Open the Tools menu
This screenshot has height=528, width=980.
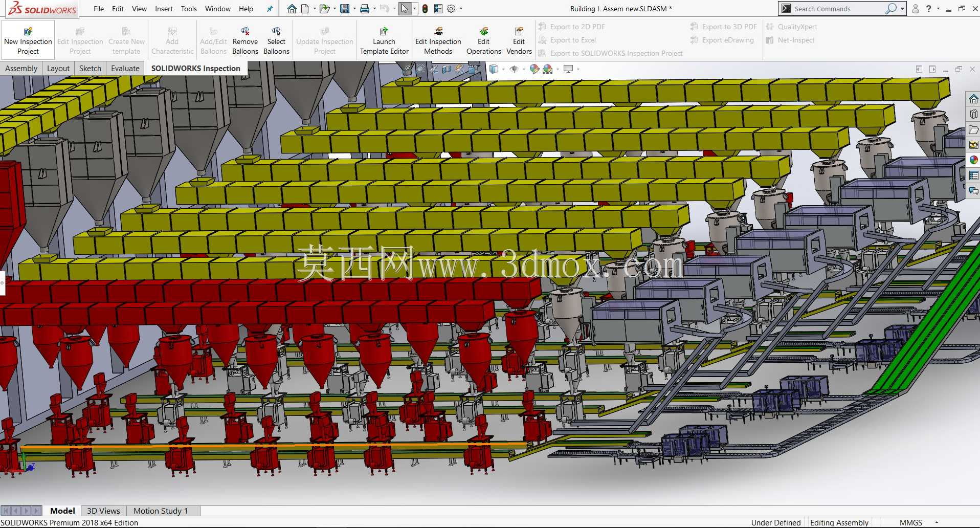point(189,9)
